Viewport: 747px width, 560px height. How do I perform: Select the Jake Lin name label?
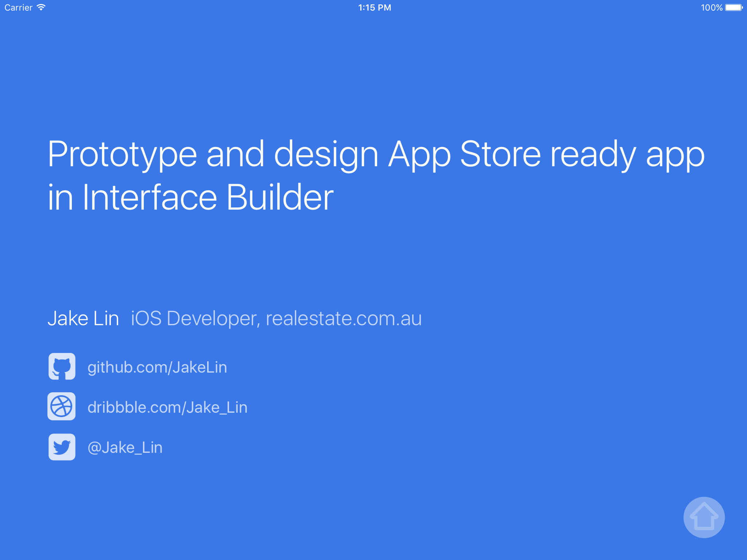[x=83, y=318]
